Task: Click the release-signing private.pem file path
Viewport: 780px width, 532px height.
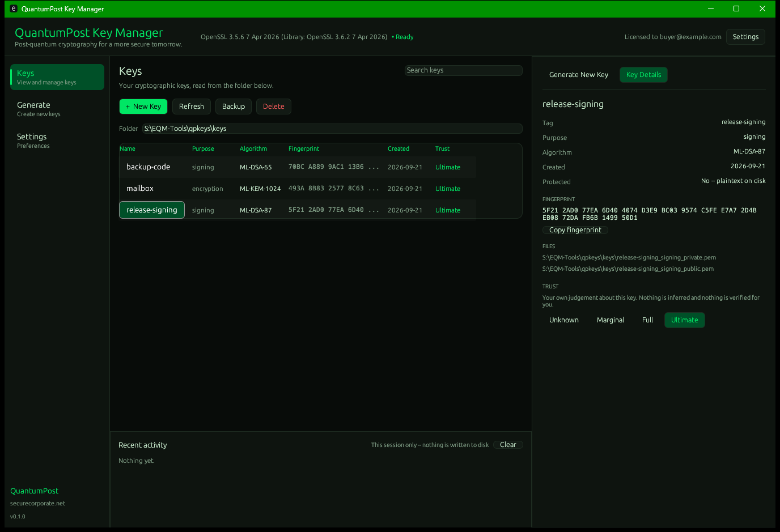Action: point(629,257)
